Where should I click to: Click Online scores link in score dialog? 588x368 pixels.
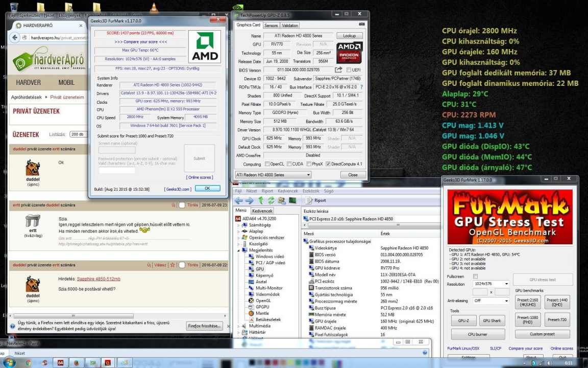pos(200,177)
